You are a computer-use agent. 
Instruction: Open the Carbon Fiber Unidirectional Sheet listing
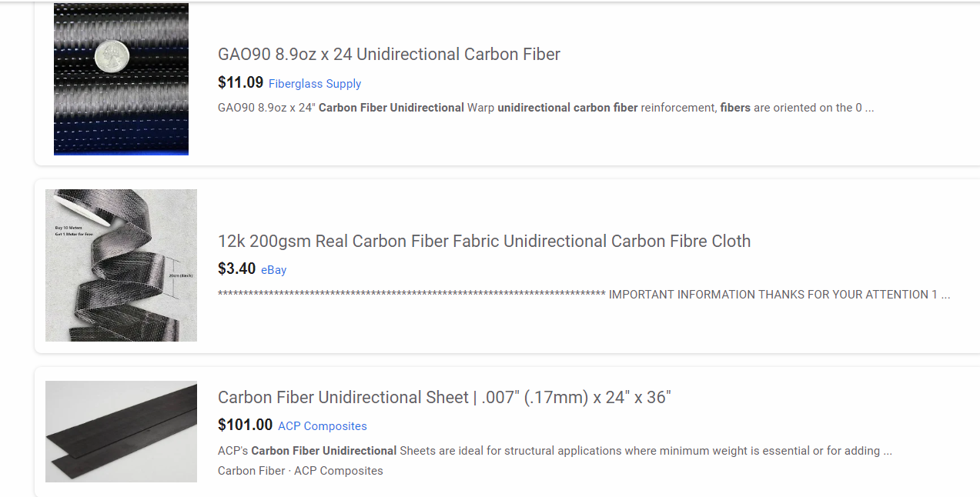pyautogui.click(x=444, y=397)
